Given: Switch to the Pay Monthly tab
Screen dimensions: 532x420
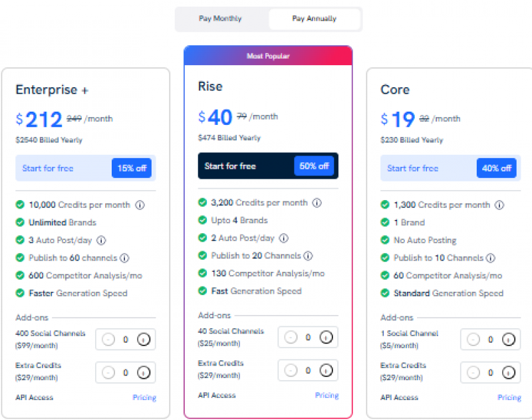Looking at the screenshot, I should coord(220,19).
